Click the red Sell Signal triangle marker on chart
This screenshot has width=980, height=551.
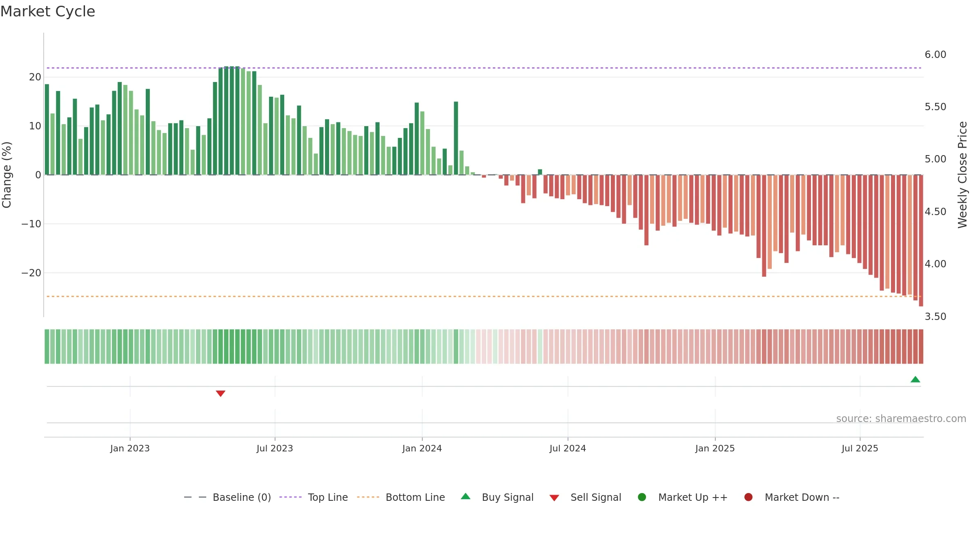[220, 393]
